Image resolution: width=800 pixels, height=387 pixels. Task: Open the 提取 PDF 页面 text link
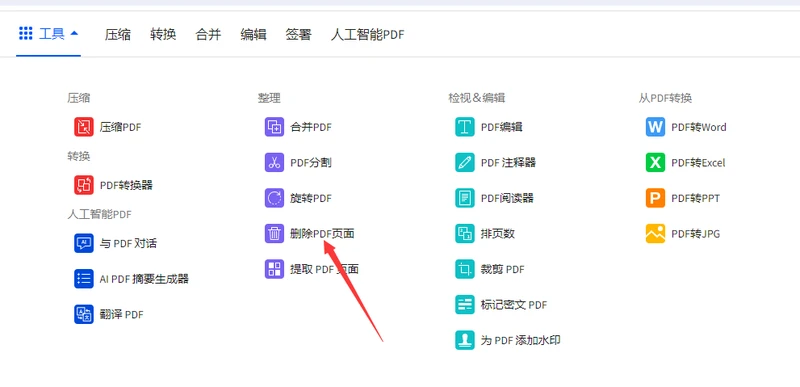(x=324, y=269)
